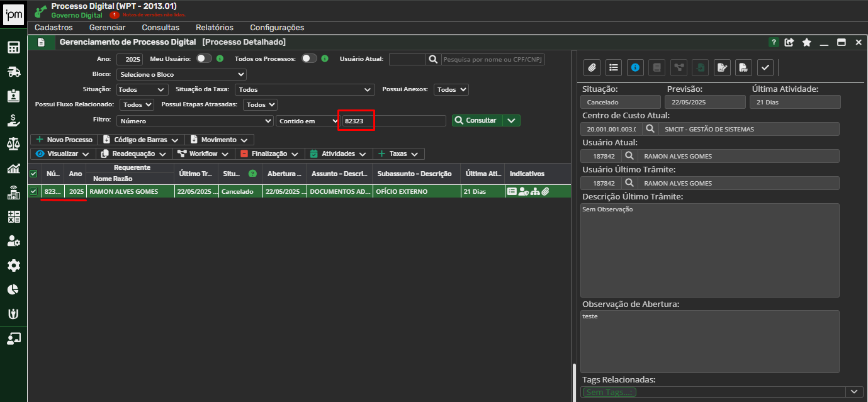Image resolution: width=868 pixels, height=402 pixels.
Task: Open the Situação da Taxa dropdown
Action: pos(305,89)
